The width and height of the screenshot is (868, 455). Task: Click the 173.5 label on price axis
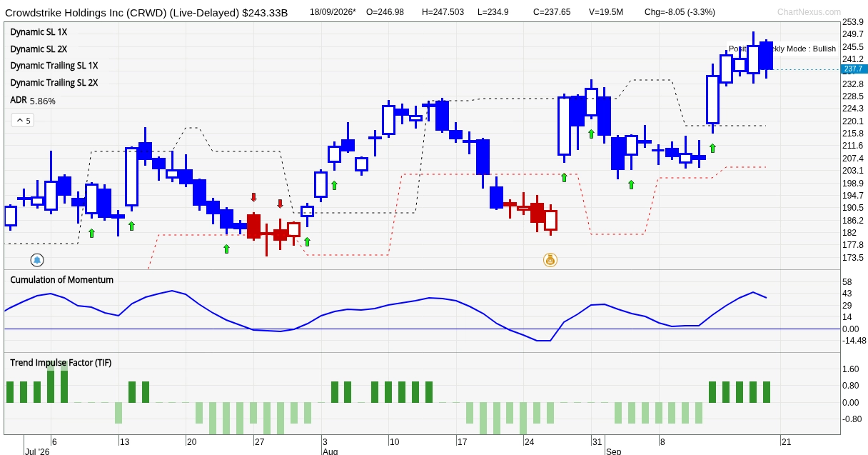(853, 257)
